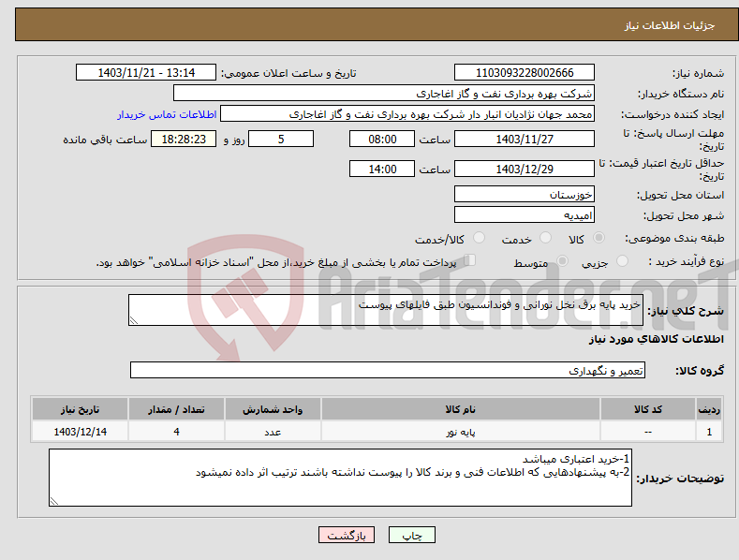
Task: Click the resize grip of buyer notes box
Action: coord(54,501)
